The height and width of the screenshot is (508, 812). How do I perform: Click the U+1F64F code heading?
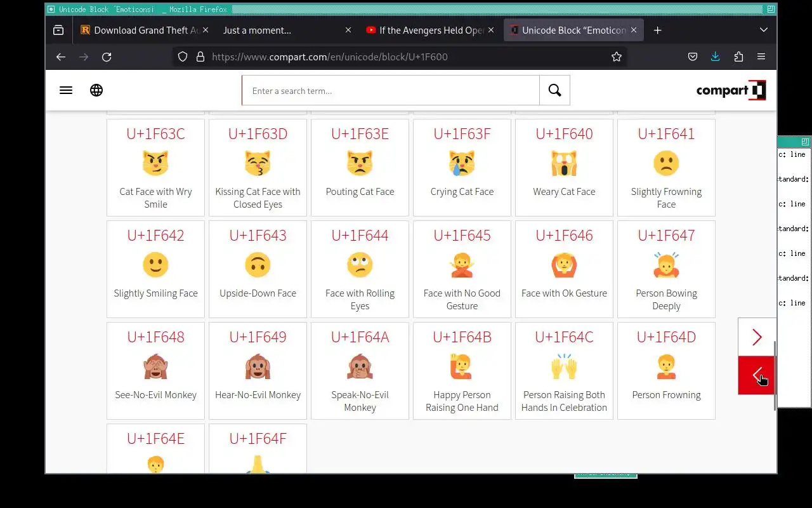pos(258,439)
